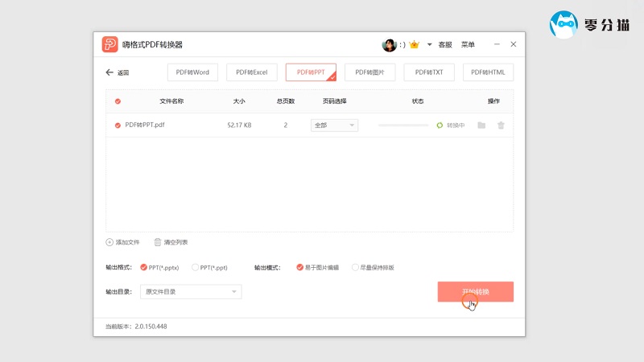Image resolution: width=644 pixels, height=362 pixels.
Task: Click the conversion progress bar
Action: point(403,125)
